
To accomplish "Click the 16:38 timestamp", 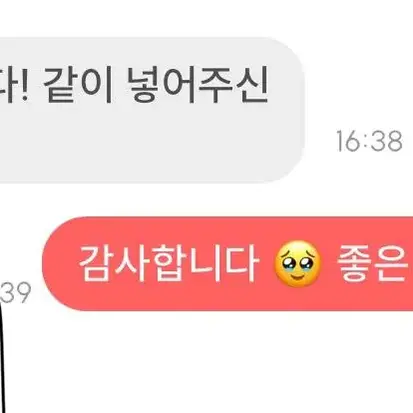I will (369, 141).
